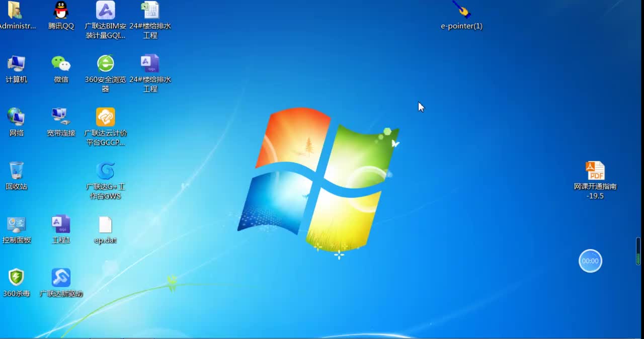Viewport: 644px width, 339px height.
Task: Open the 网课开通指南-19.5 PDF file
Action: click(x=595, y=171)
